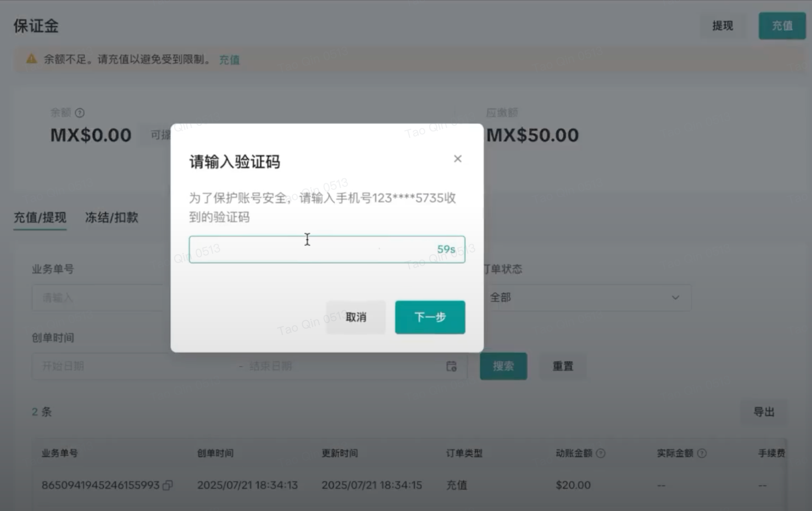Click the 搜索 button

pos(503,366)
